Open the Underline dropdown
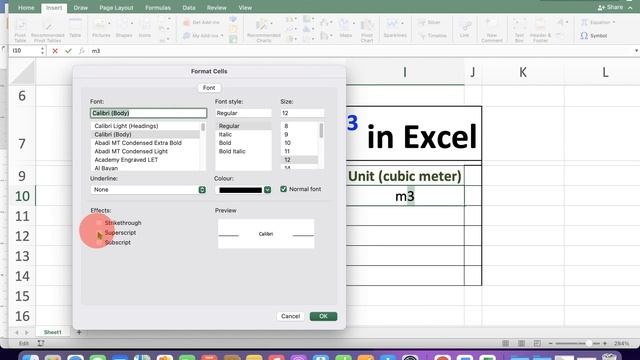 coord(148,190)
